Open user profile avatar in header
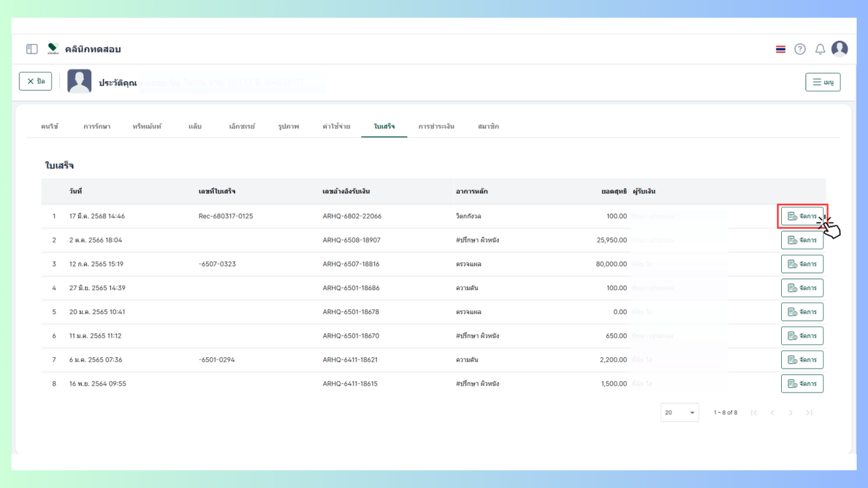 (839, 48)
